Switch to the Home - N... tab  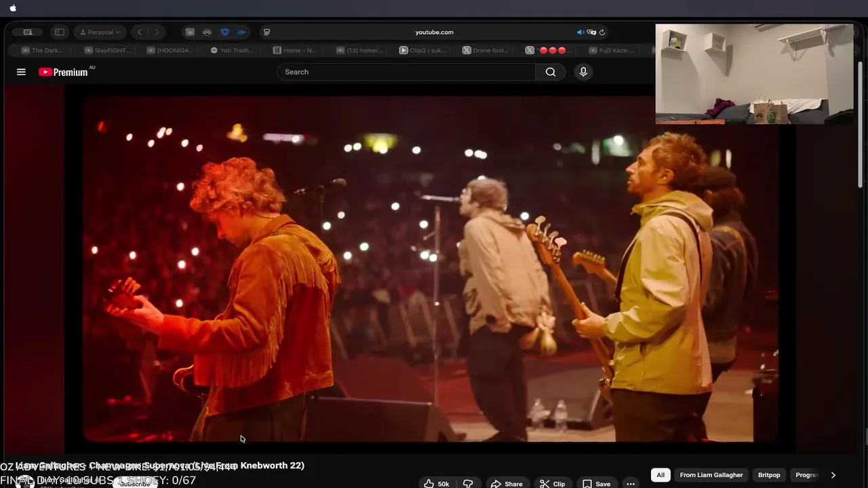coord(296,50)
